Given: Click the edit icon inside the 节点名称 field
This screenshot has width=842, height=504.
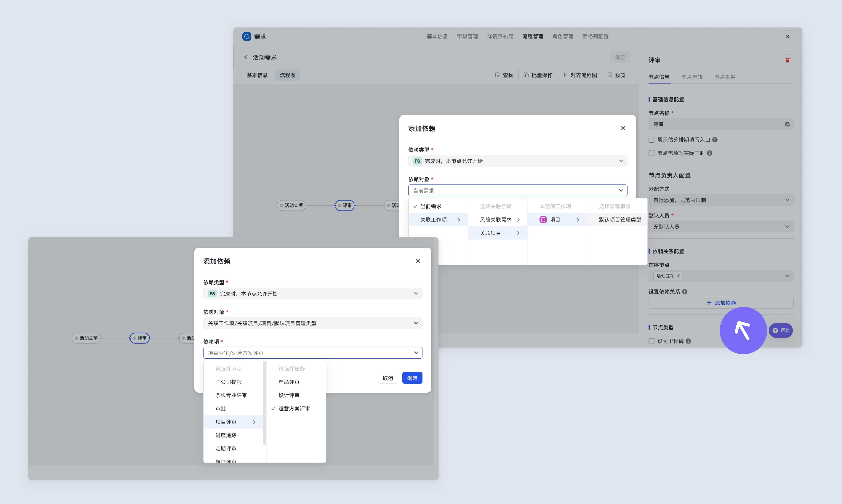Looking at the screenshot, I should [787, 124].
